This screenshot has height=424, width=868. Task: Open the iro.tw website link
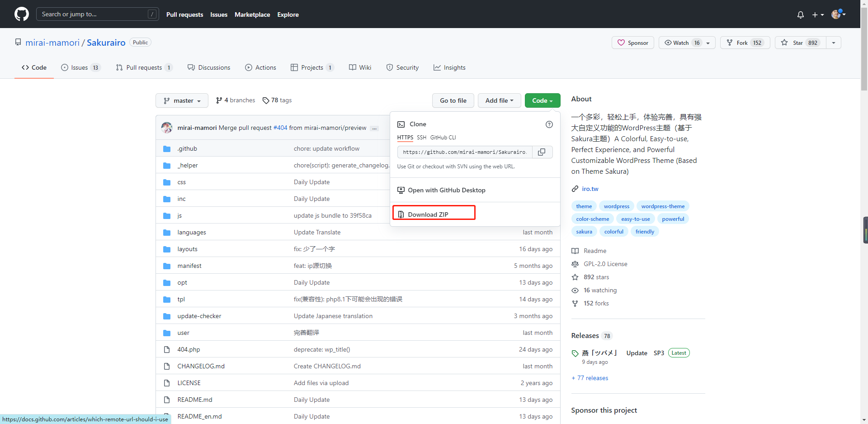(x=590, y=189)
